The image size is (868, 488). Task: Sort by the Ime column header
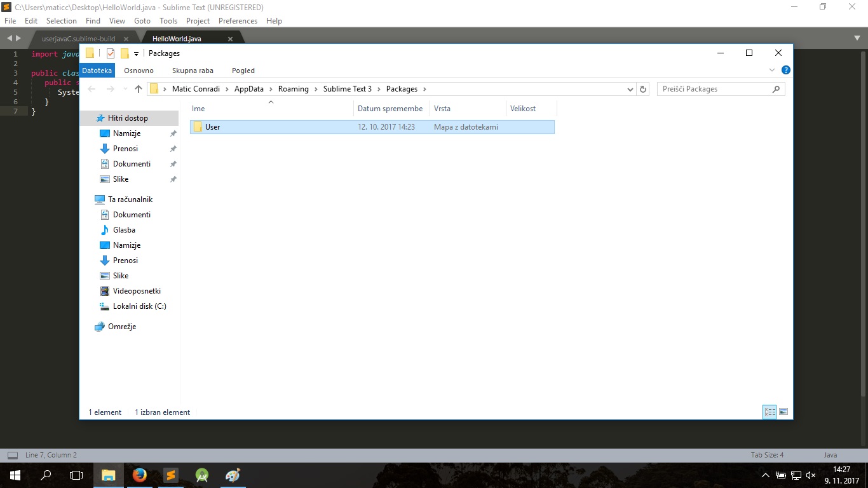271,109
